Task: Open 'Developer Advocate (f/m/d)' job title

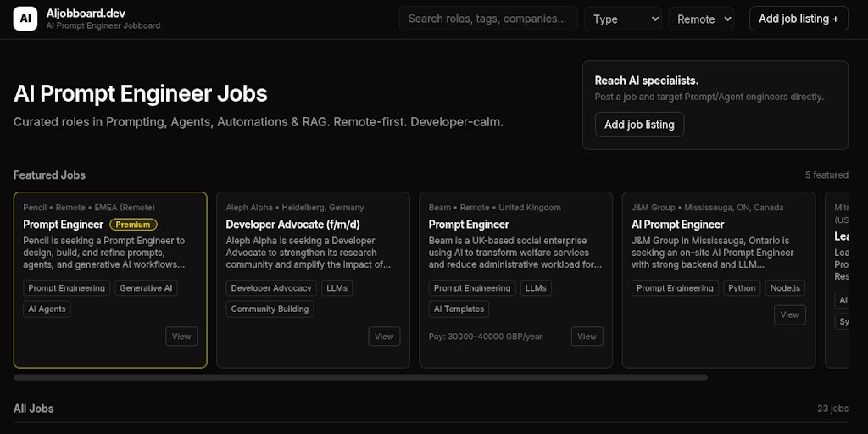Action: click(x=292, y=224)
